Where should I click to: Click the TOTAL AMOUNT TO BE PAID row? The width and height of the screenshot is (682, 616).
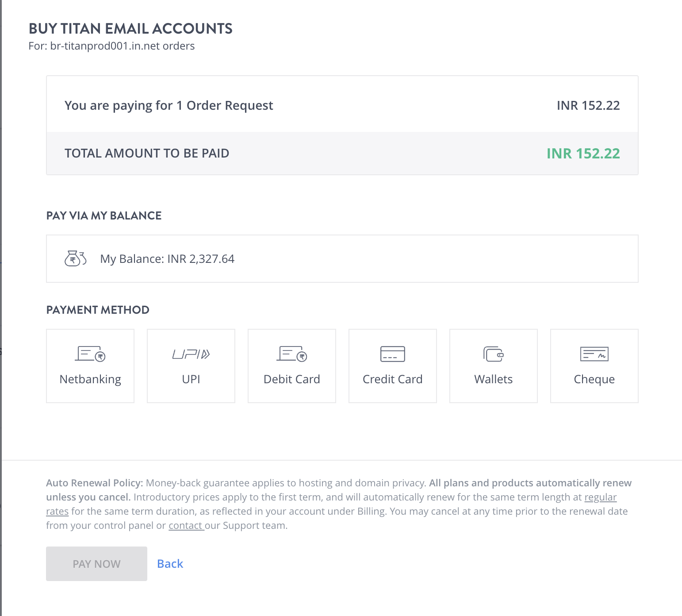pos(342,153)
